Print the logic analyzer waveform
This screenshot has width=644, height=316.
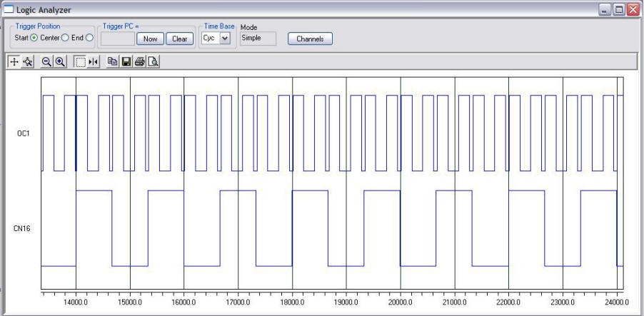140,62
